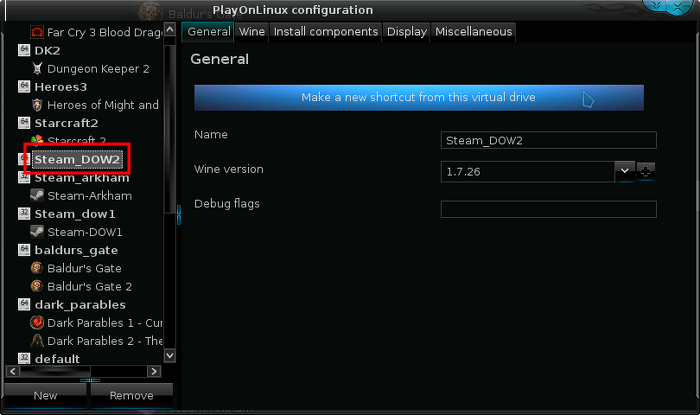Viewport: 700px width, 415px height.
Task: Click the Name field containing Steam_DOW2
Action: [549, 140]
